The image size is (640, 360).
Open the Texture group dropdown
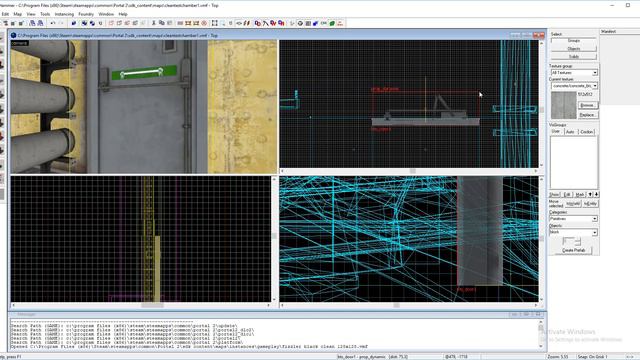pos(574,72)
